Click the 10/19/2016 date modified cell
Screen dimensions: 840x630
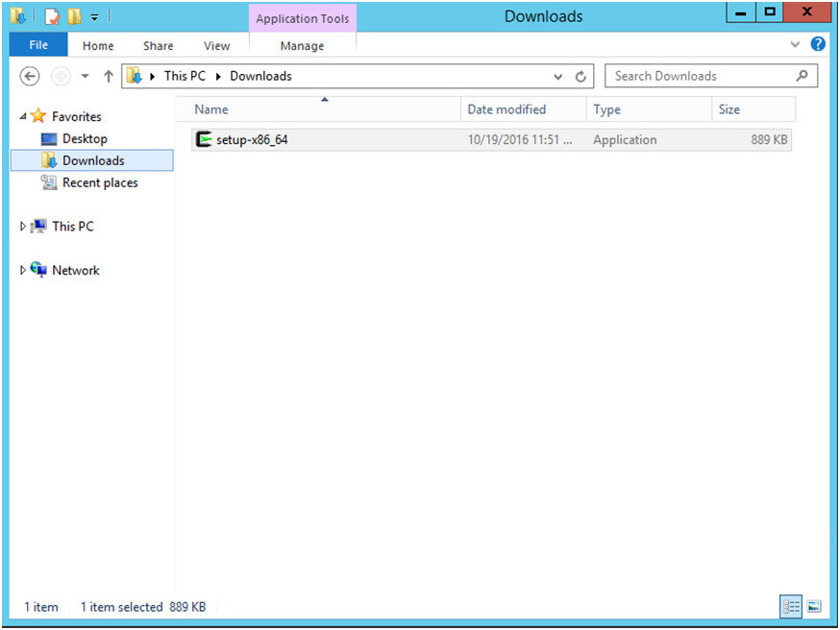coord(520,139)
